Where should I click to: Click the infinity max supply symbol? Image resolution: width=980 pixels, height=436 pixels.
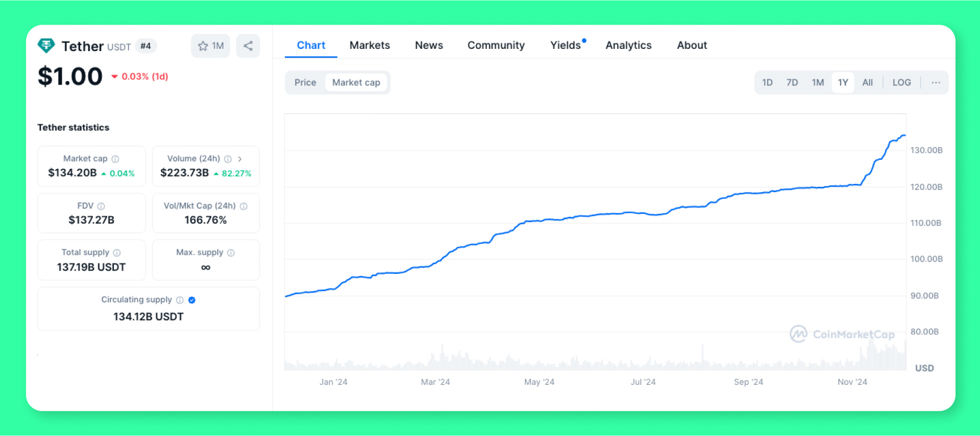point(206,268)
